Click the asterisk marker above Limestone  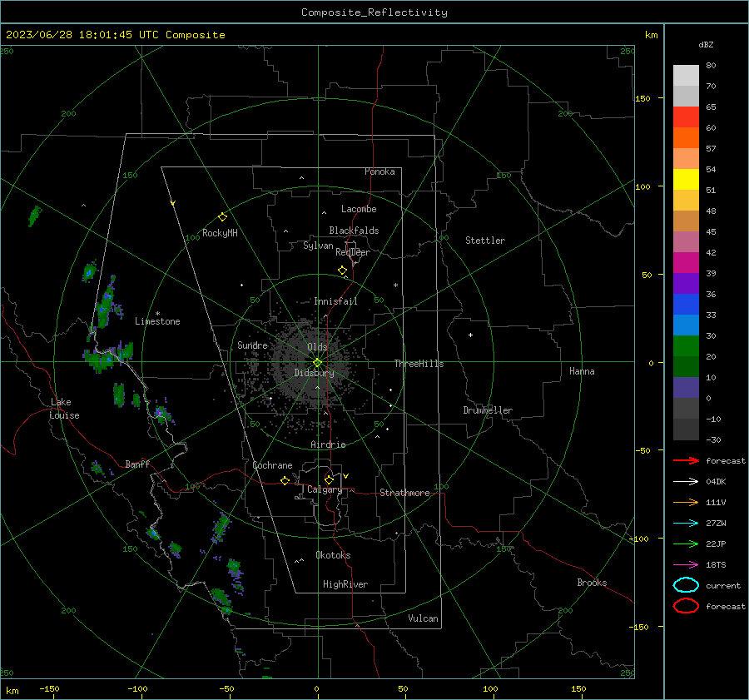[157, 314]
